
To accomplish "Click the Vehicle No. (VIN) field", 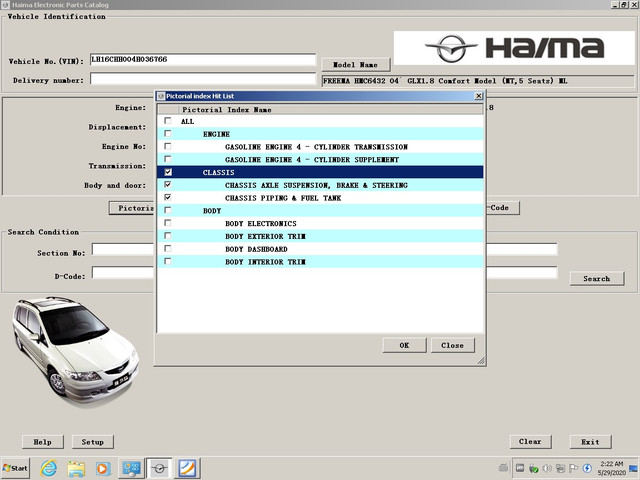I will pos(203,60).
